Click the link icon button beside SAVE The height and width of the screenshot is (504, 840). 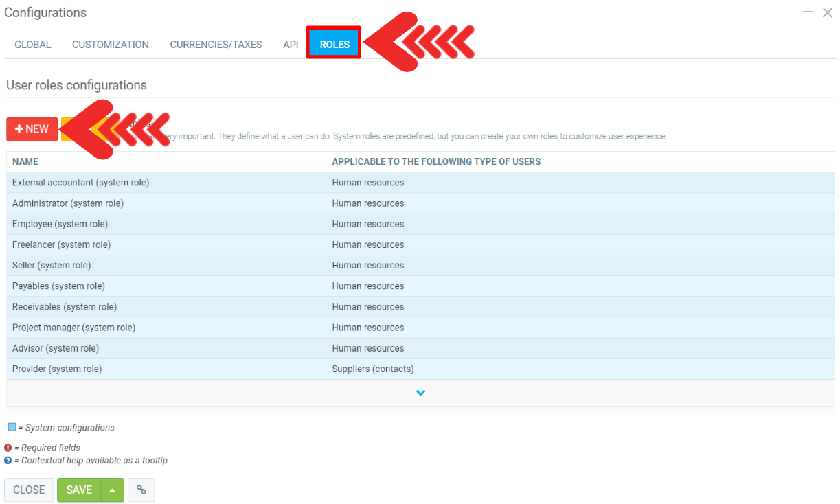141,490
